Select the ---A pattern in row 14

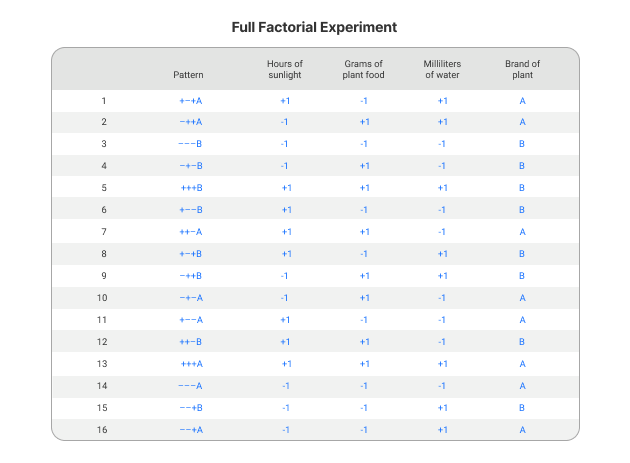[x=191, y=386]
